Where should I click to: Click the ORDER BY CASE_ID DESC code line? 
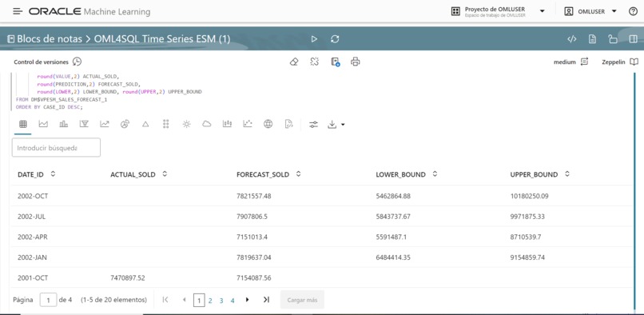pyautogui.click(x=50, y=107)
